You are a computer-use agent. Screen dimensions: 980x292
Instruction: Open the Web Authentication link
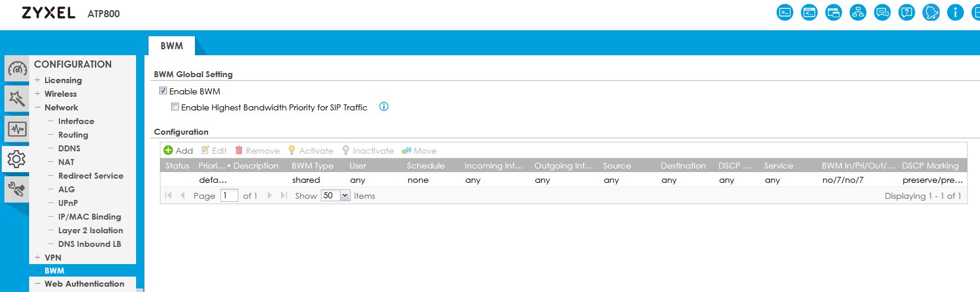pos(84,284)
